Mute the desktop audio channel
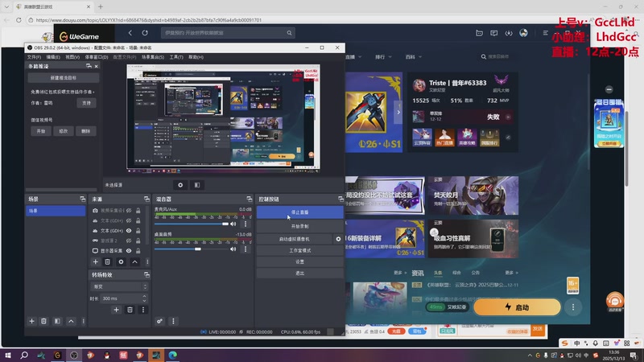Screen dimensions: 644x362 pos(233,249)
